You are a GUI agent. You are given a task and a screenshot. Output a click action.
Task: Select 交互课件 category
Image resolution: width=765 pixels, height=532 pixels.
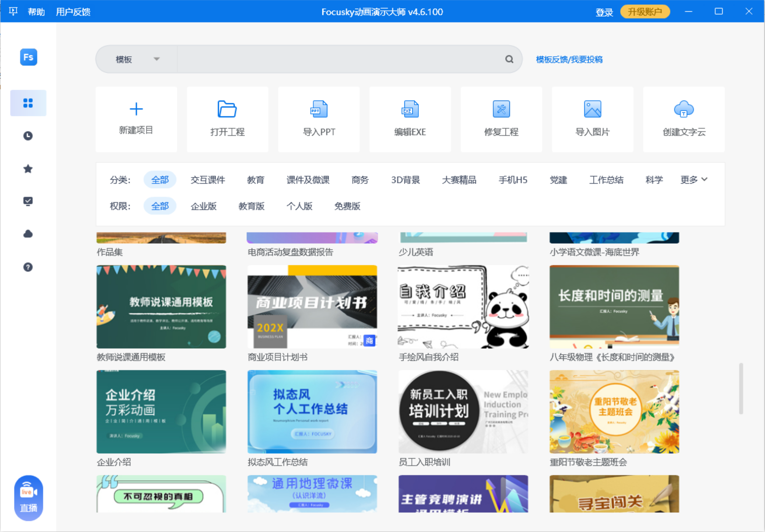208,180
